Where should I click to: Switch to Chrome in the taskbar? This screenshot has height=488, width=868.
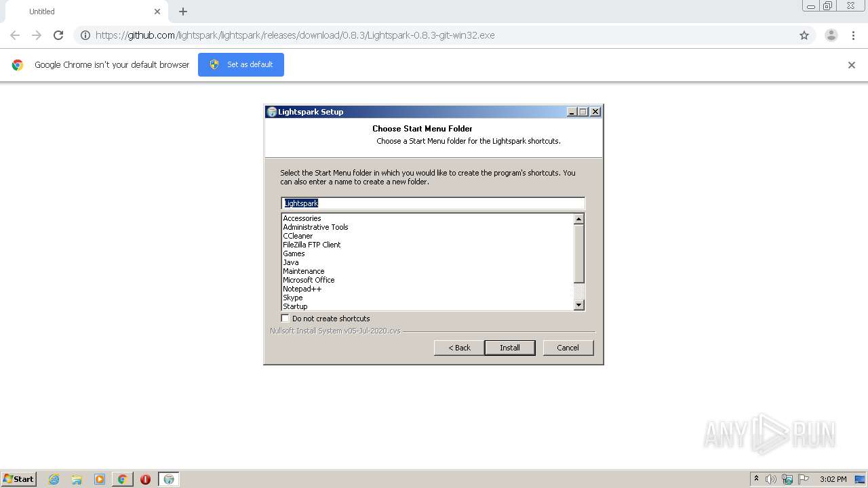[122, 479]
